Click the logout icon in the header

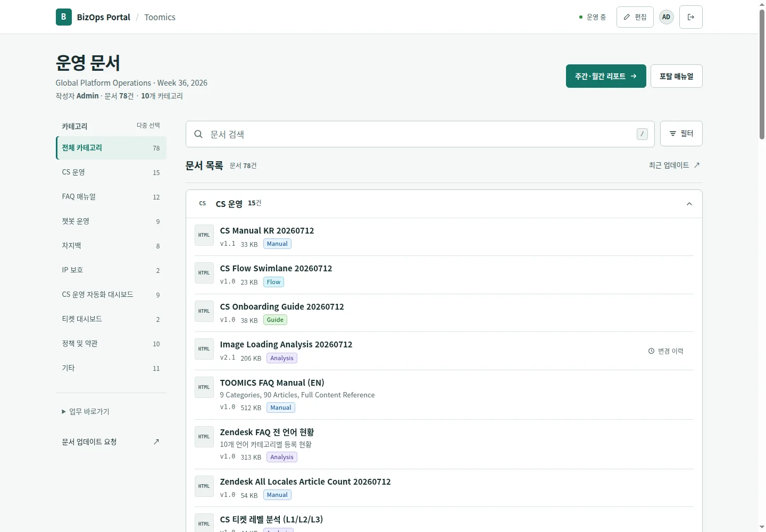tap(690, 17)
